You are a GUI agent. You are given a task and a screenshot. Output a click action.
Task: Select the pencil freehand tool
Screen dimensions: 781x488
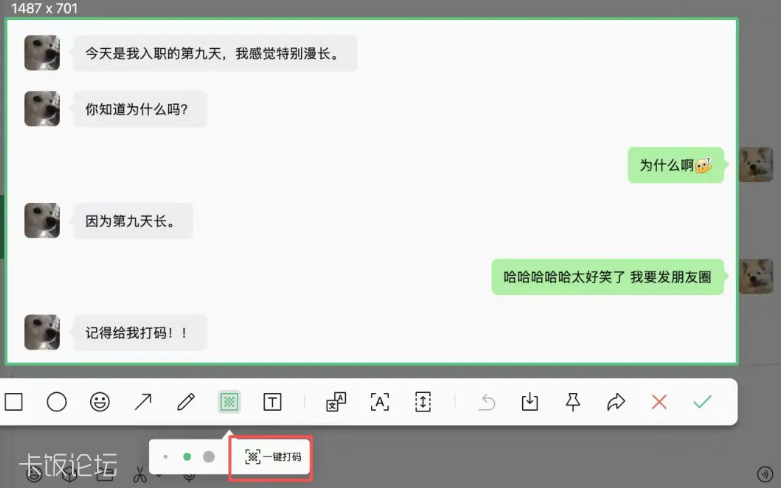pos(186,402)
